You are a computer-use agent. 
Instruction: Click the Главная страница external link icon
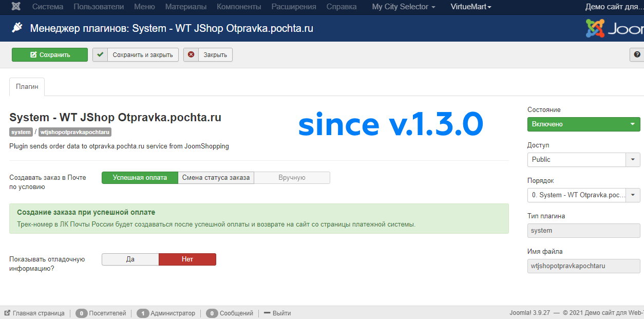(x=7, y=313)
